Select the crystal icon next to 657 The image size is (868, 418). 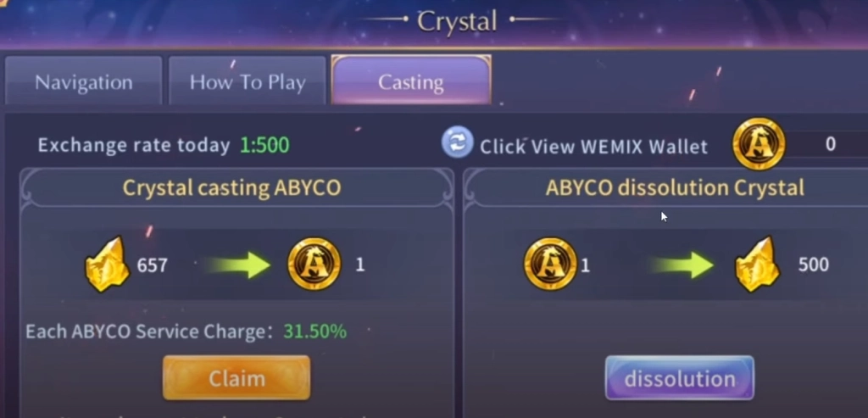coord(108,265)
